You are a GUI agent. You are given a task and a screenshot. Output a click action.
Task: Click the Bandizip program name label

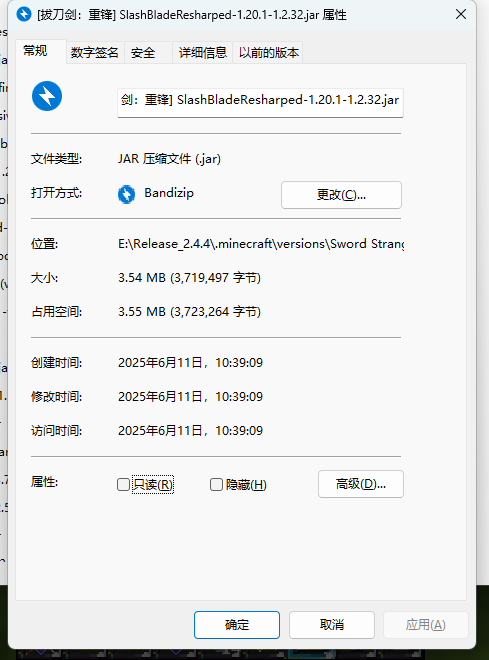pos(169,193)
